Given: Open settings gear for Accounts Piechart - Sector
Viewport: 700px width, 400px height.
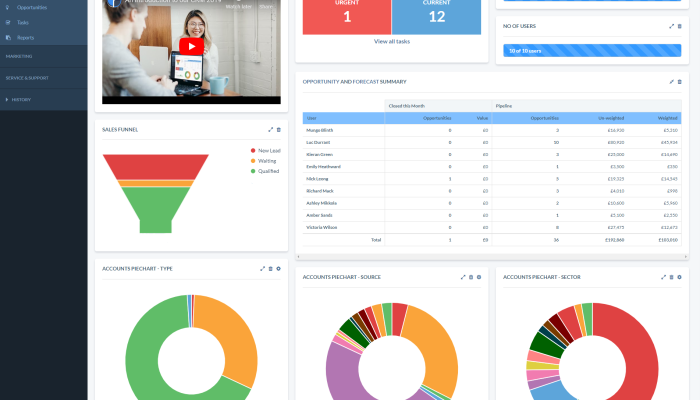Looking at the screenshot, I should click(x=680, y=277).
